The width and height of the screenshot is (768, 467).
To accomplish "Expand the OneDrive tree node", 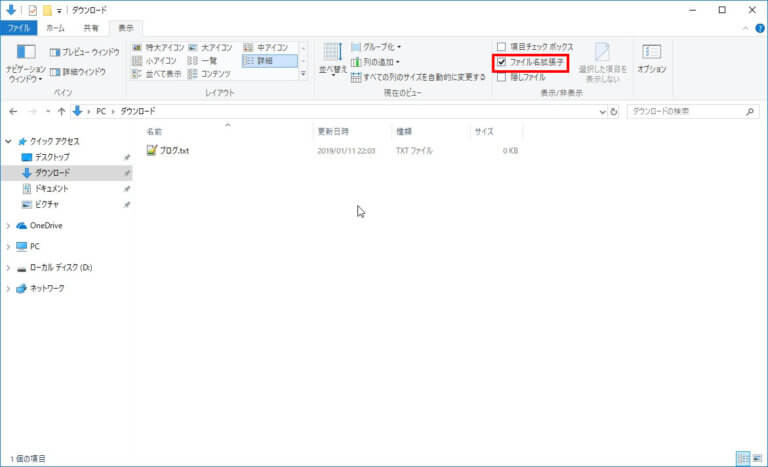I will tap(8, 226).
